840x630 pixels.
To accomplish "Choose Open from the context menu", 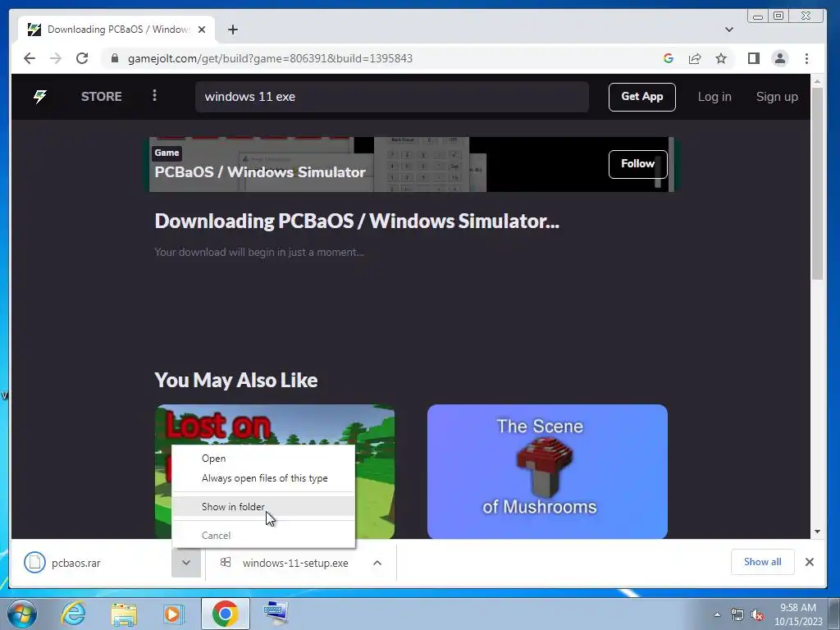I will (263, 459).
